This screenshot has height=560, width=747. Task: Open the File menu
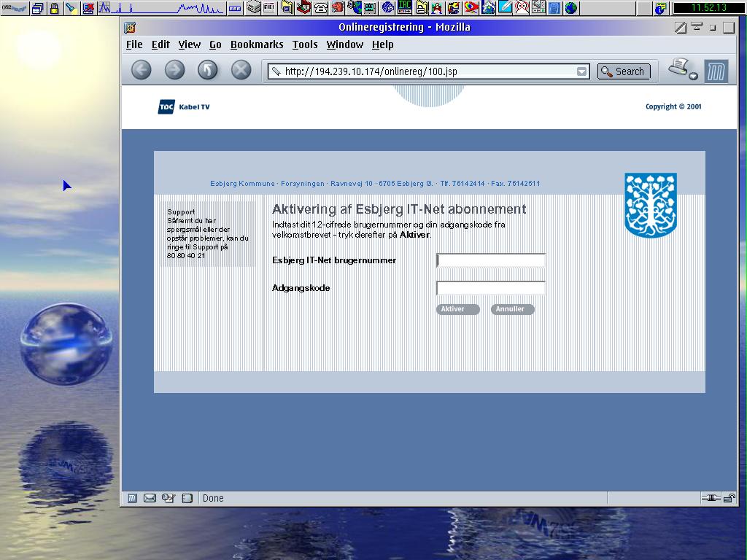[x=134, y=44]
